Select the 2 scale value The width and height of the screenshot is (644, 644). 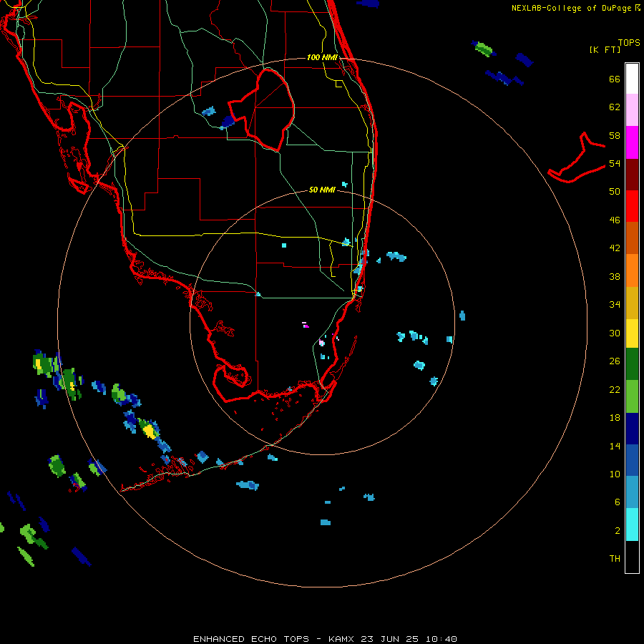click(x=618, y=531)
